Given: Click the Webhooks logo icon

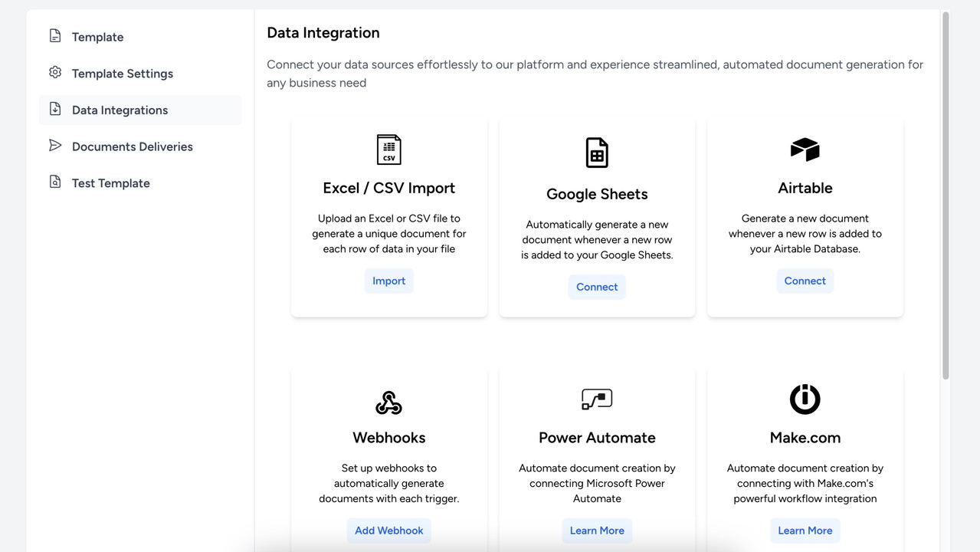Looking at the screenshot, I should click(388, 402).
